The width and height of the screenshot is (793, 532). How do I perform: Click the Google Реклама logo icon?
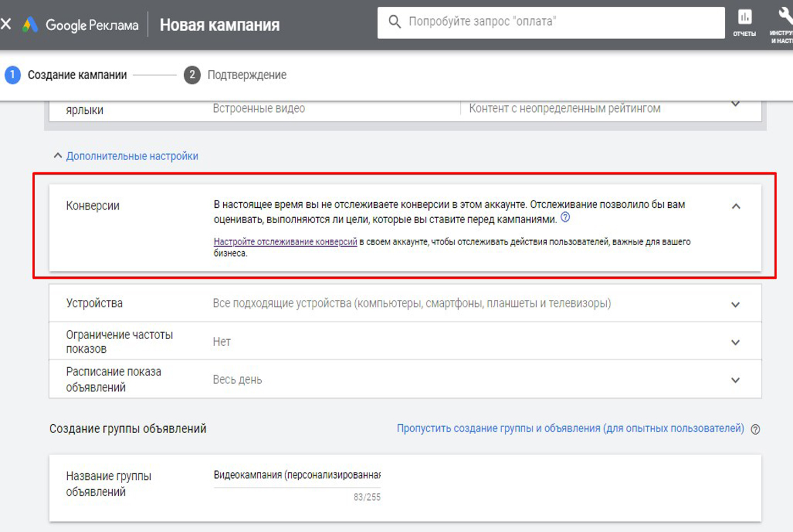pyautogui.click(x=30, y=25)
